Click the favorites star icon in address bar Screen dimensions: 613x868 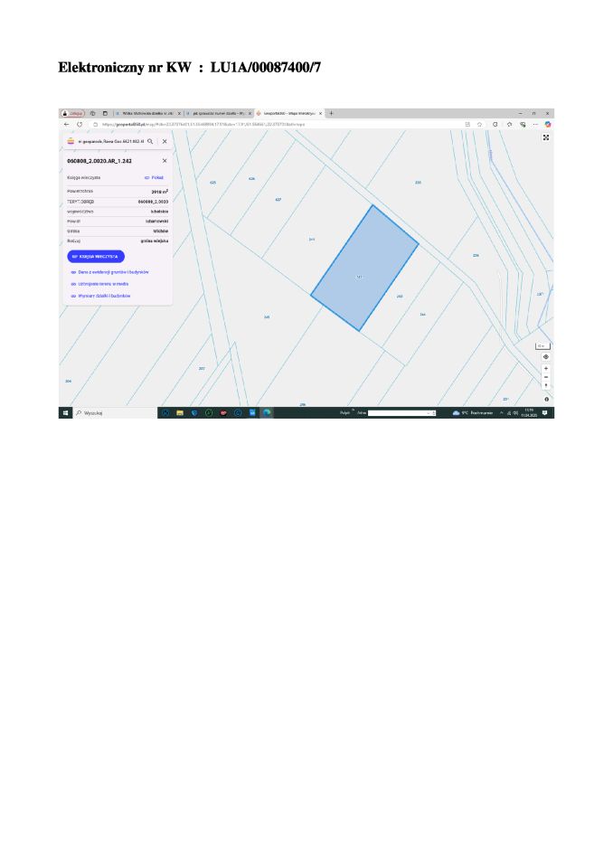click(x=479, y=125)
